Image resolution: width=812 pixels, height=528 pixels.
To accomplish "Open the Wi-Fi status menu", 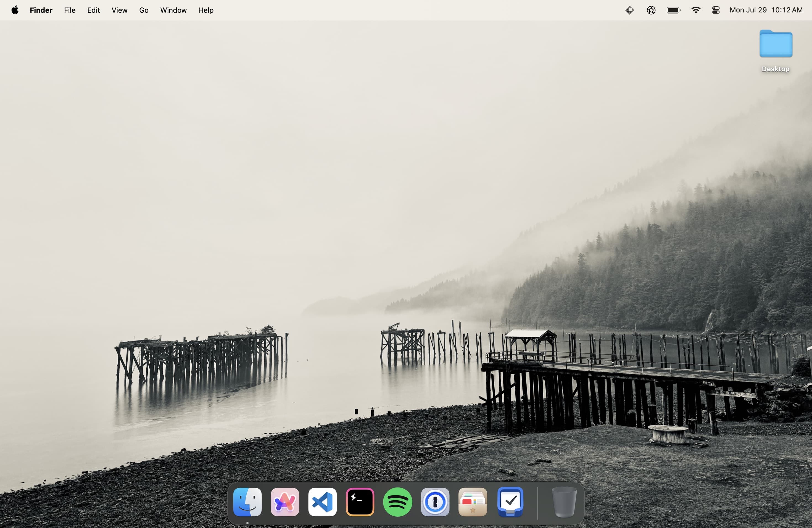I will pos(696,10).
